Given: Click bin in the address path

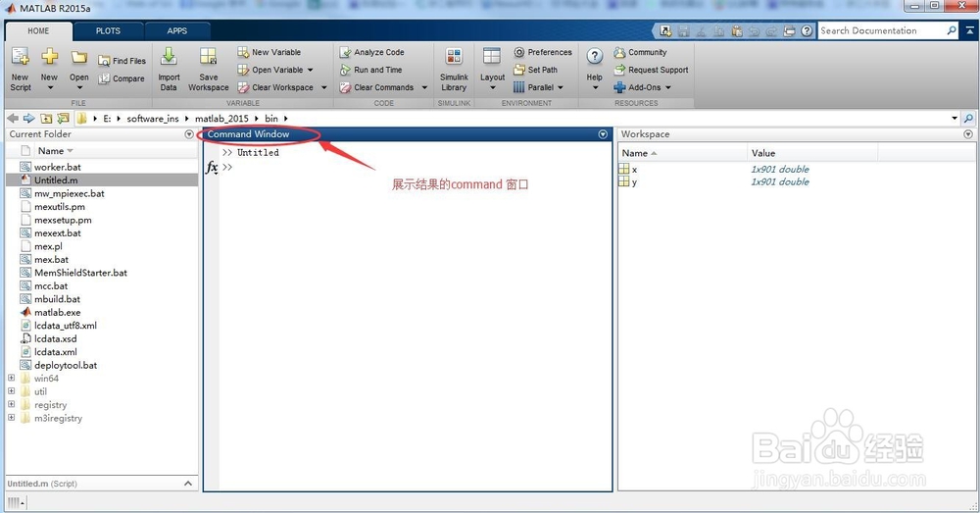Looking at the screenshot, I should (x=271, y=119).
